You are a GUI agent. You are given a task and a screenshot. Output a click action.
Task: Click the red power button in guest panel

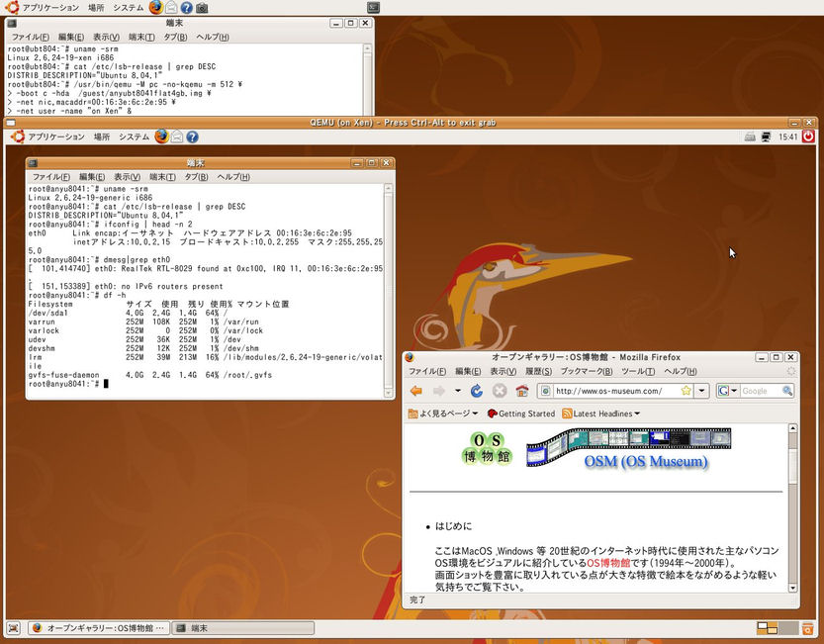808,137
